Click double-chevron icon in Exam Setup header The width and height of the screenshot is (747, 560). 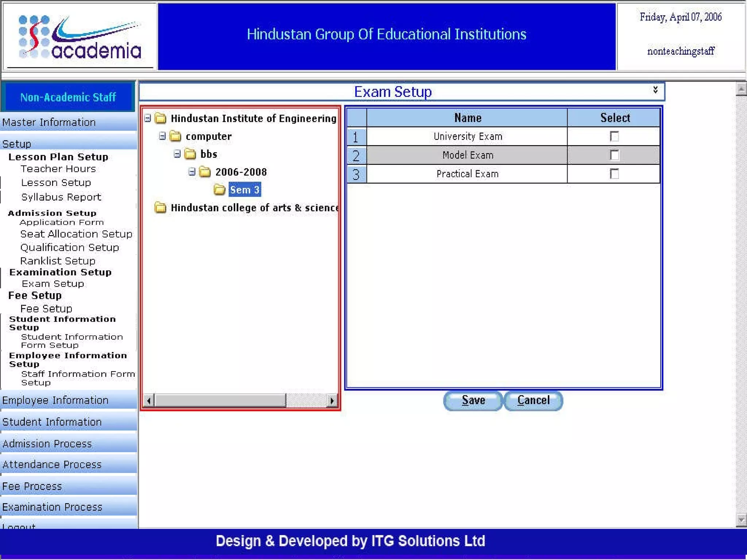tap(655, 90)
